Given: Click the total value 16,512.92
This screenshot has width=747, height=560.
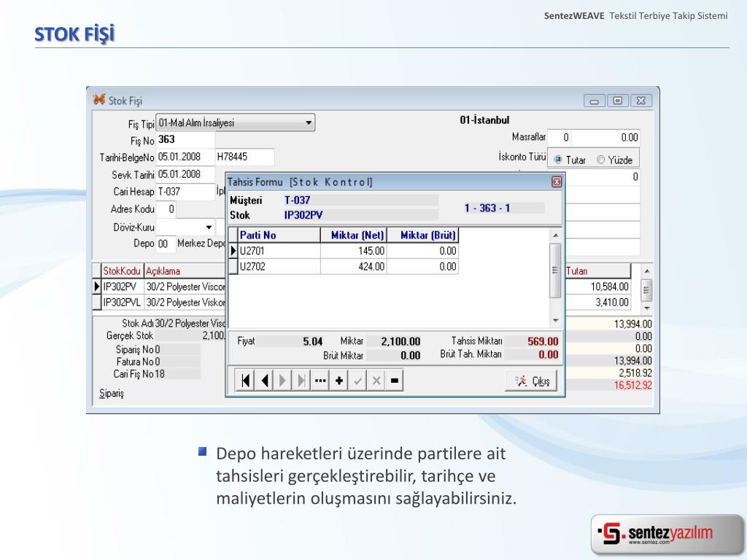Looking at the screenshot, I should click(x=632, y=385).
